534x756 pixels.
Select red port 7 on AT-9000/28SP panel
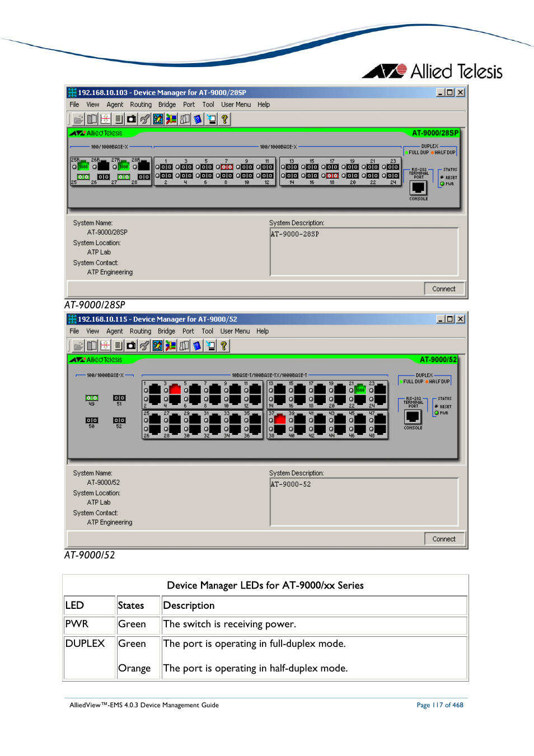pos(227,167)
